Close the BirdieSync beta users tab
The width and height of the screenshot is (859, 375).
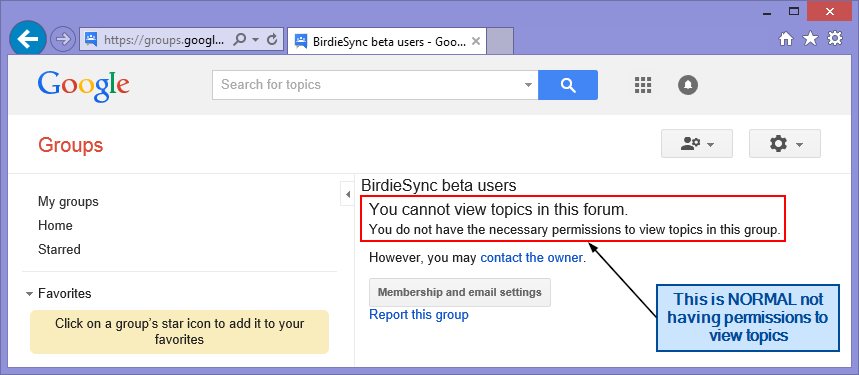point(476,41)
